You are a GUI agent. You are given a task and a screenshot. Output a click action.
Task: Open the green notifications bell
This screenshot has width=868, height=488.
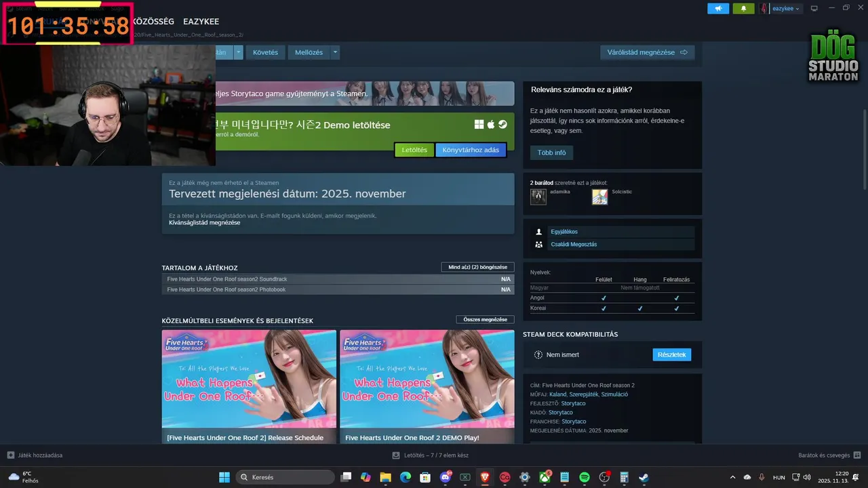743,8
